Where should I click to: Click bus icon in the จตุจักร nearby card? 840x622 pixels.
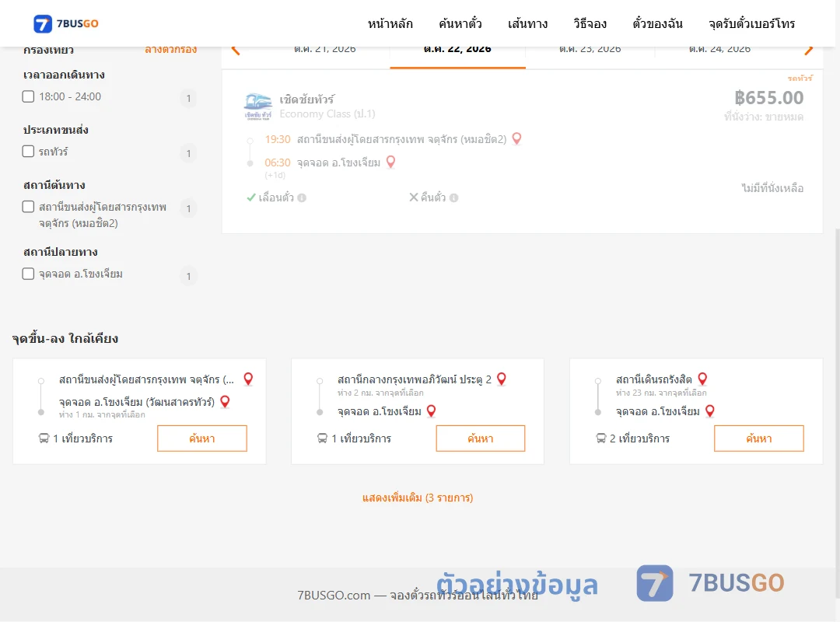[x=44, y=439]
